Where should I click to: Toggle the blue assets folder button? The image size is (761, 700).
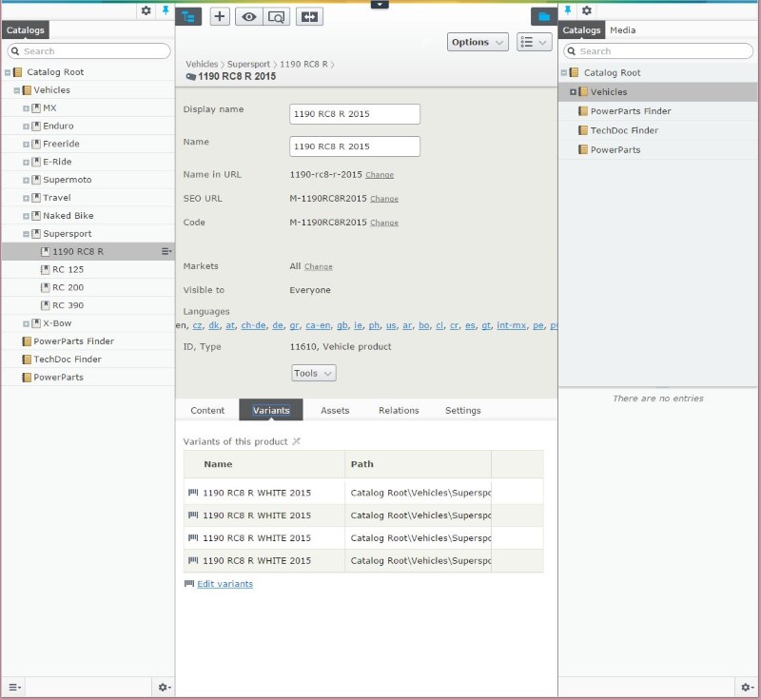click(543, 17)
